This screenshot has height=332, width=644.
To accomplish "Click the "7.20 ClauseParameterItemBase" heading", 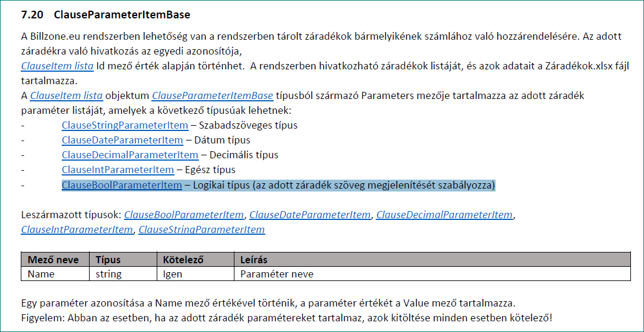I will click(x=106, y=15).
